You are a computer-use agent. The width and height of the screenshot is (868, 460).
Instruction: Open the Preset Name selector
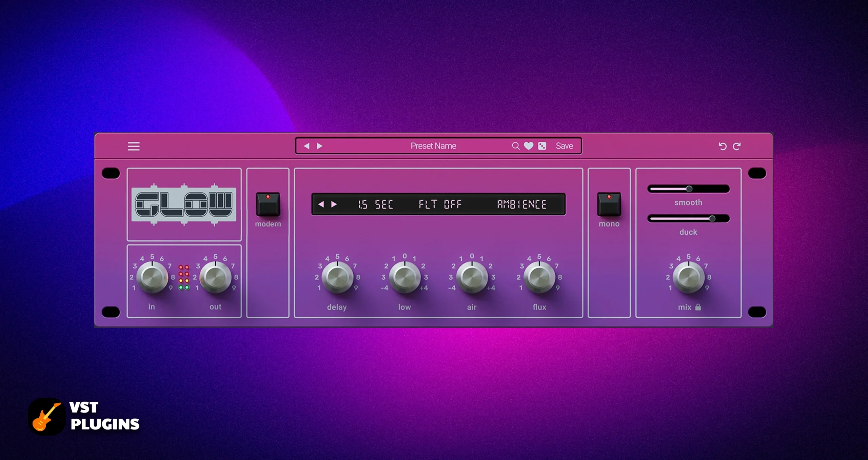433,146
